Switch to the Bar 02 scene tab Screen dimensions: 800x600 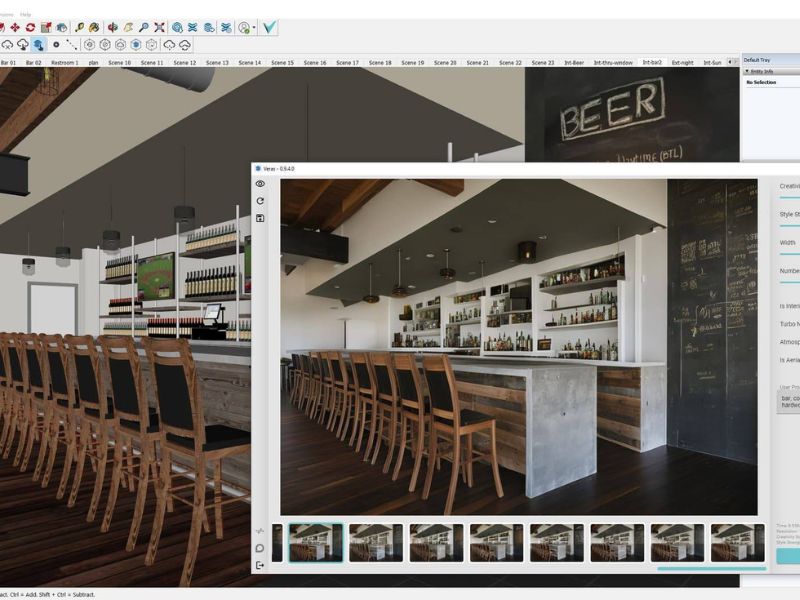pos(34,63)
